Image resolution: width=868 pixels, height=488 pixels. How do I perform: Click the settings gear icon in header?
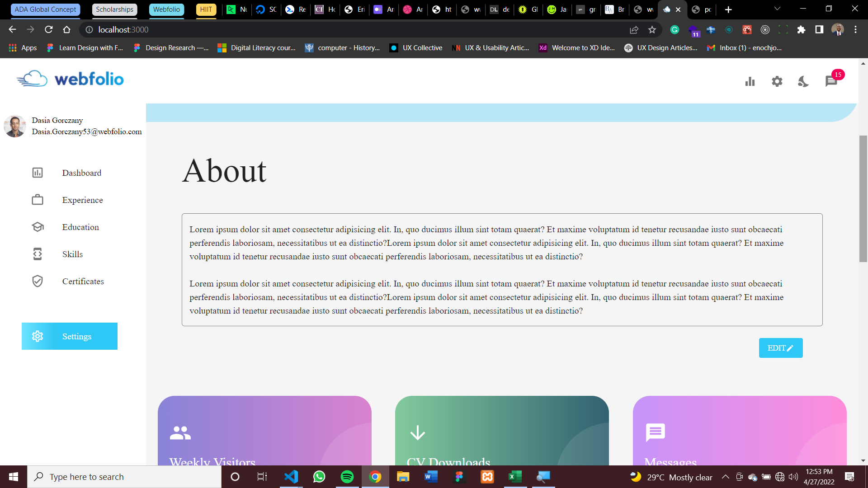(x=777, y=81)
